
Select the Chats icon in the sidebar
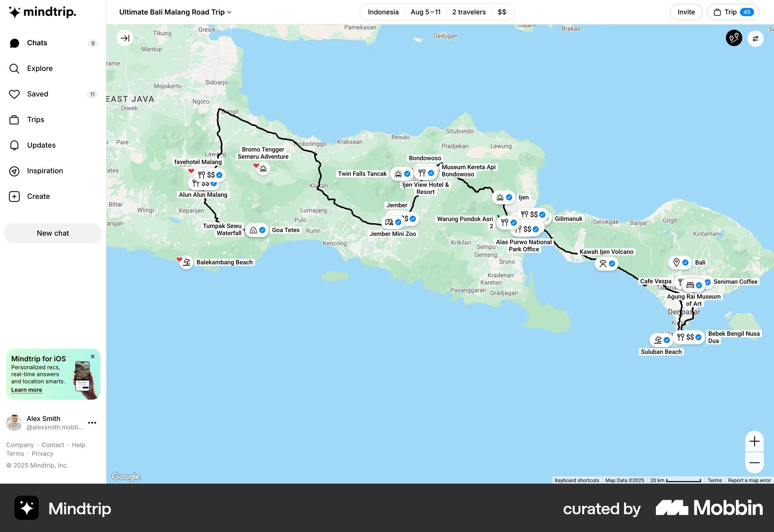[15, 43]
